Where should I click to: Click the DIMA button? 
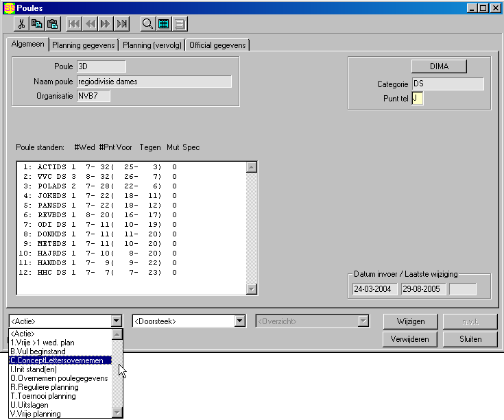[x=439, y=66]
